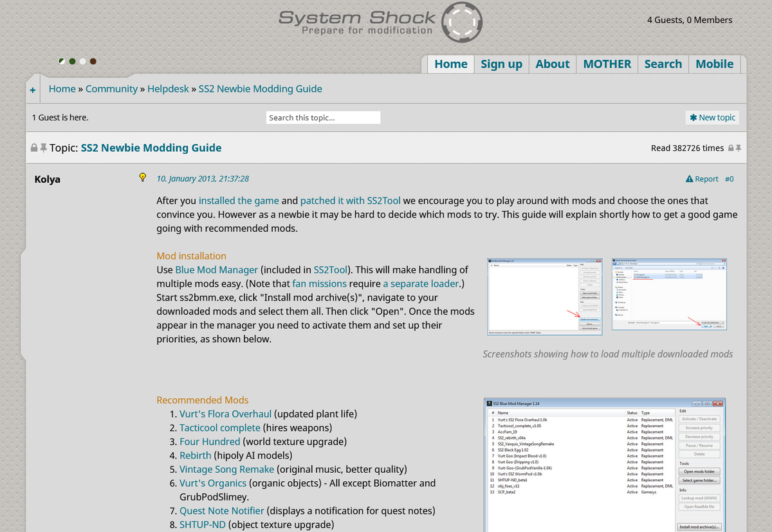
Task: Follow the 'patched it with SS2Tool' link
Action: tap(350, 201)
